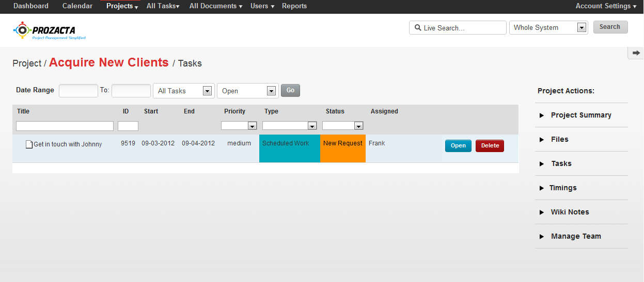Open the Whole System search scope dropdown
644x282 pixels.
(582, 28)
